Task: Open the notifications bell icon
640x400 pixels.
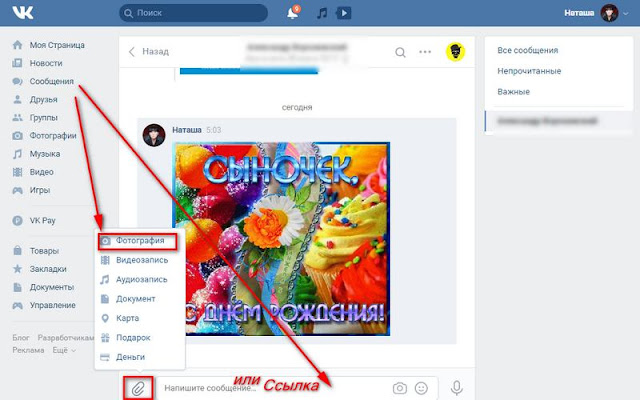Action: [x=293, y=13]
